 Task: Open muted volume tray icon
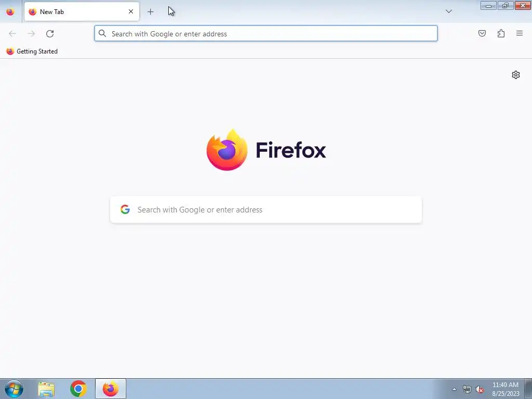click(x=480, y=390)
